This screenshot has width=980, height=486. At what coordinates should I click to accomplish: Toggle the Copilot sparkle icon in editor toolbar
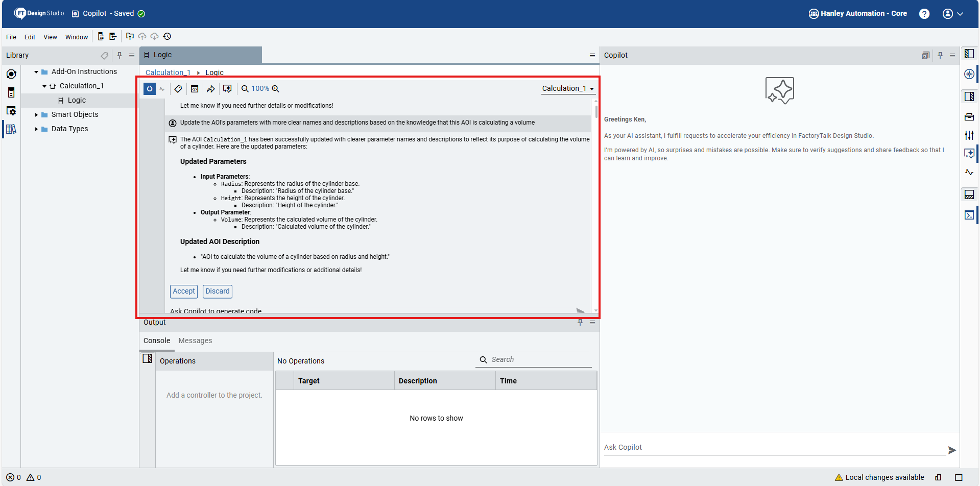click(227, 89)
